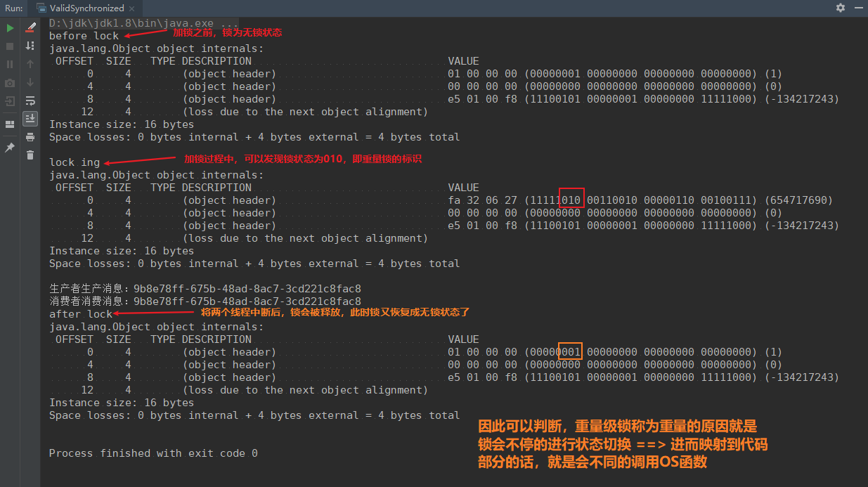Open the Restore Layout icon
868x487 pixels.
pyautogui.click(x=10, y=124)
